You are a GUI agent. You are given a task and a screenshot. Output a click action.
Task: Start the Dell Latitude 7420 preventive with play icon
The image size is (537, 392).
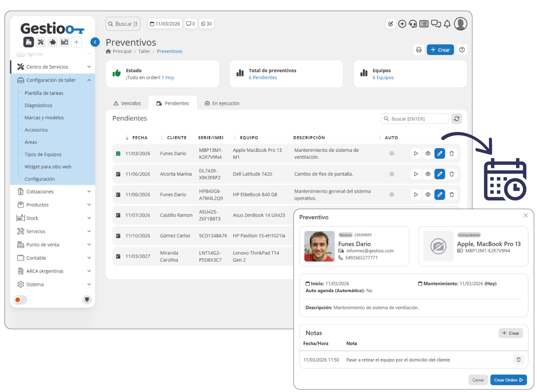416,174
